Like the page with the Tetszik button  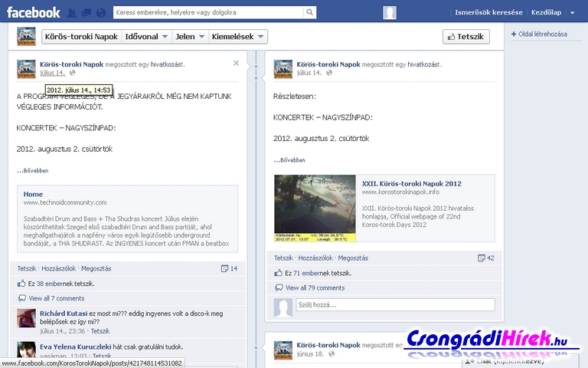click(x=465, y=37)
